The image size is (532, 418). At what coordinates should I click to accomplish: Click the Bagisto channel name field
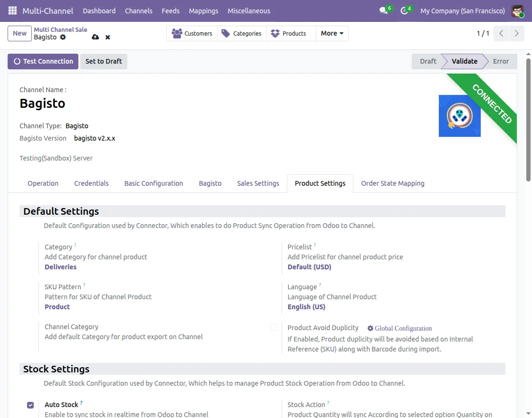coord(42,103)
